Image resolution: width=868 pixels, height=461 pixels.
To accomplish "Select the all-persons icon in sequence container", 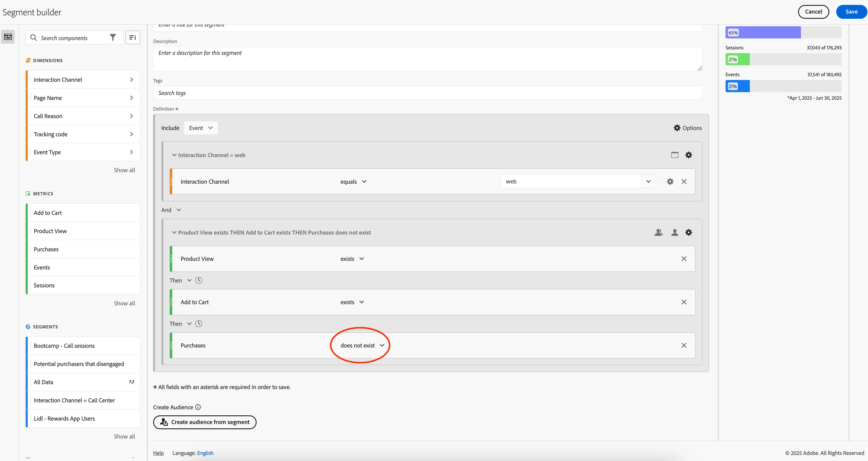I will [x=659, y=232].
